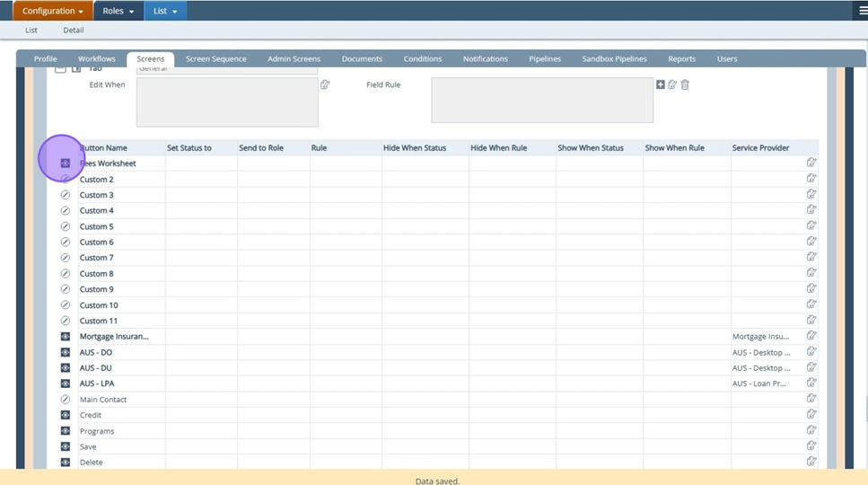Enable the hidden Custom 5 button
Image resolution: width=868 pixels, height=485 pixels.
pos(66,226)
